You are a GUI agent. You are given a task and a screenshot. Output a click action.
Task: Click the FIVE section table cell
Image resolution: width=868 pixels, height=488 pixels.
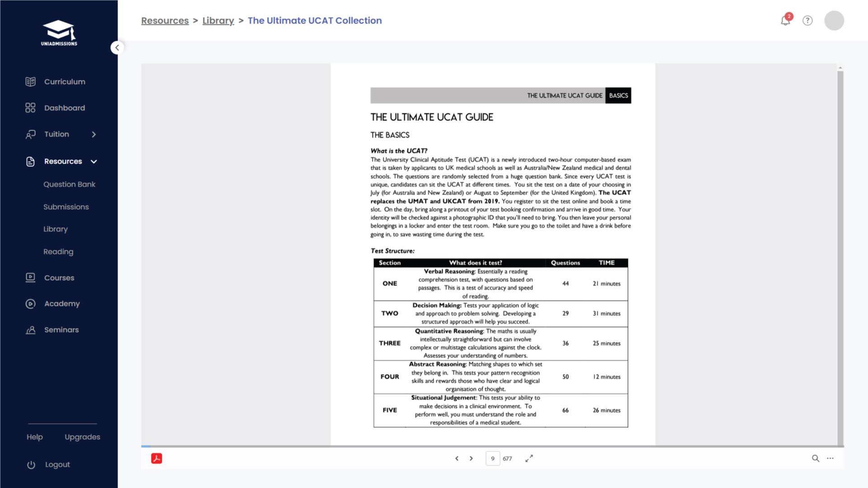(390, 410)
